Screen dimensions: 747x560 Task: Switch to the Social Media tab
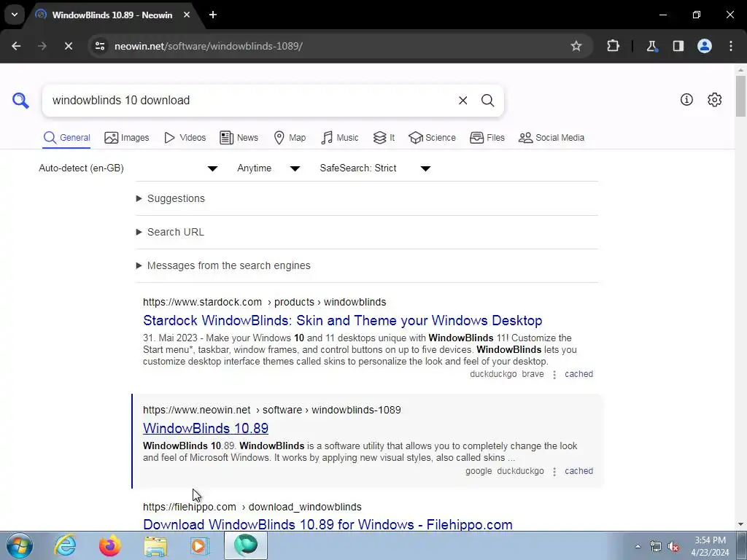551,138
